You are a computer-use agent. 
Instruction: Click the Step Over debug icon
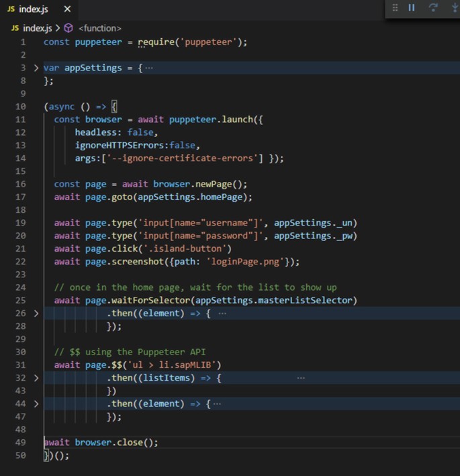coord(433,8)
